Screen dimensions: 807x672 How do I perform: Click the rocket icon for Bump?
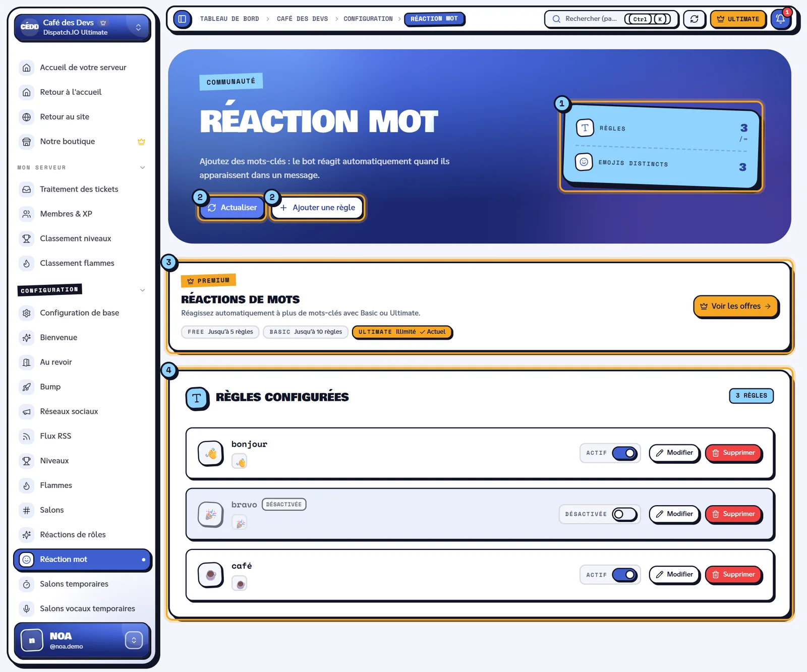[x=27, y=387]
